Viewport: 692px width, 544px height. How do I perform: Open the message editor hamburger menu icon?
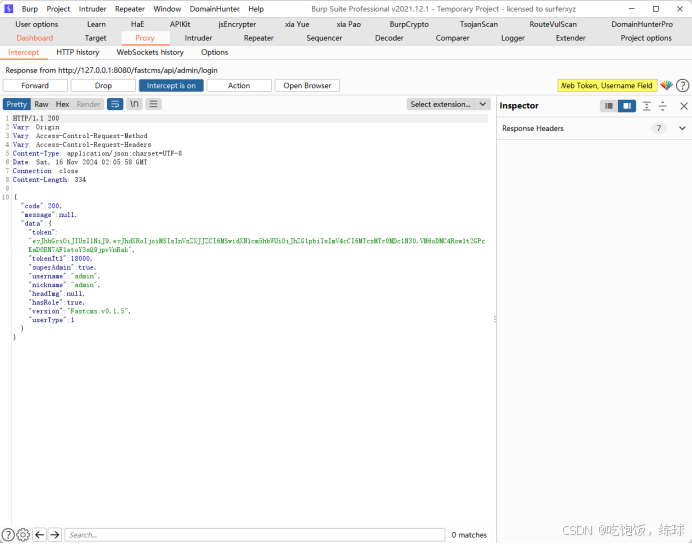coord(154,104)
